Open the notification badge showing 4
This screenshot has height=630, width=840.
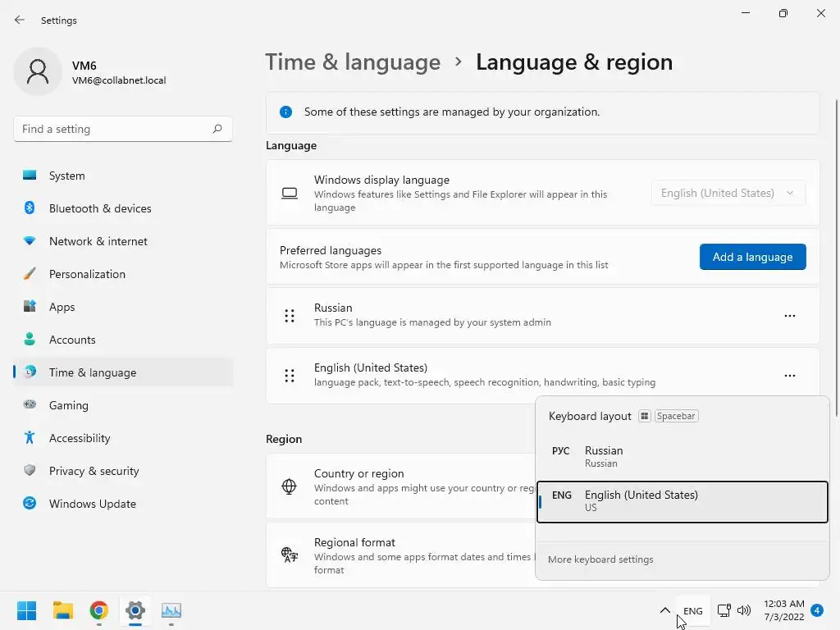click(817, 610)
